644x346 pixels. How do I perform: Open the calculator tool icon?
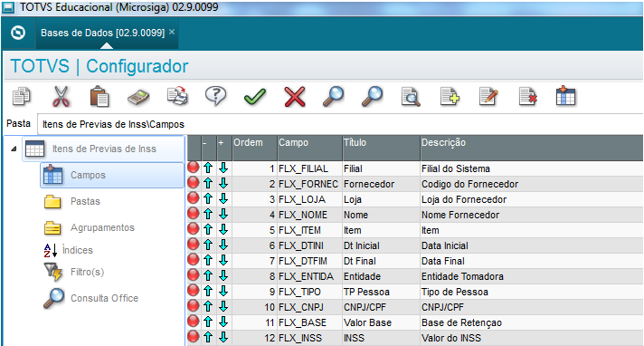point(138,98)
